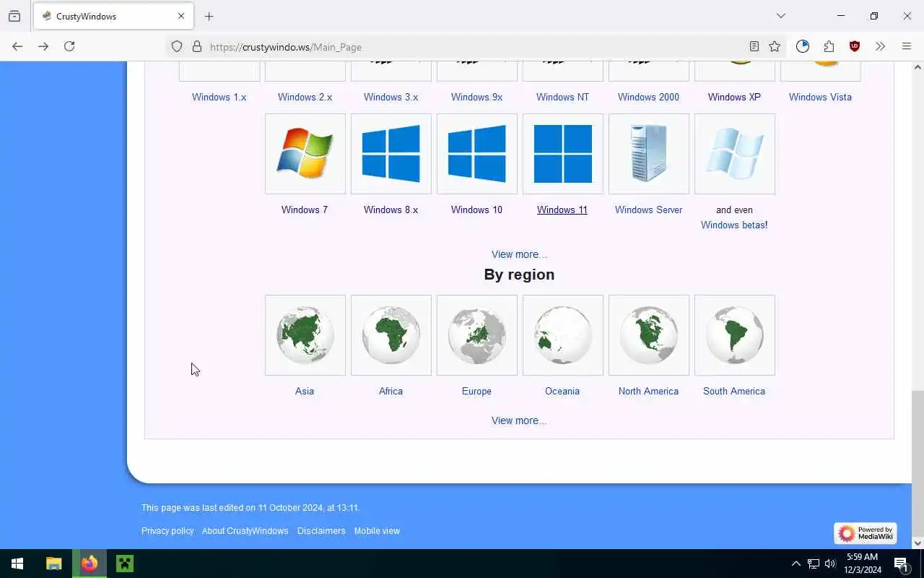
Task: Click the Powered by MediaWiki badge
Action: click(866, 533)
